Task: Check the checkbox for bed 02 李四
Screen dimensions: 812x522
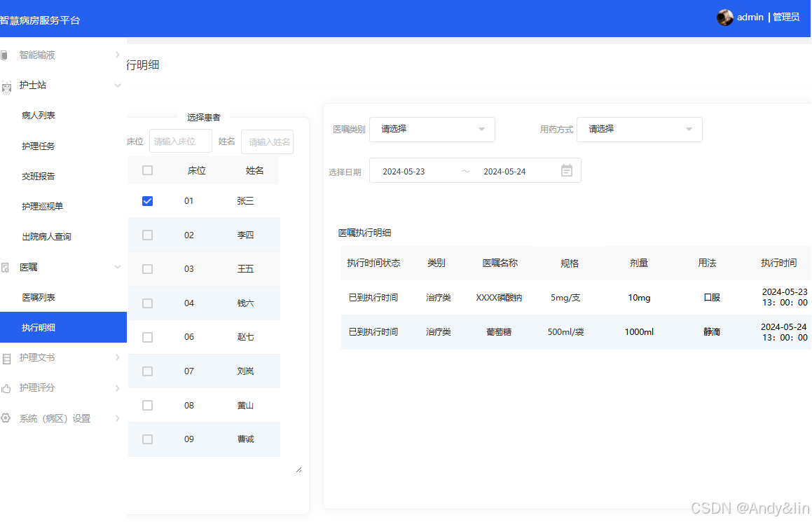Action: 148,235
